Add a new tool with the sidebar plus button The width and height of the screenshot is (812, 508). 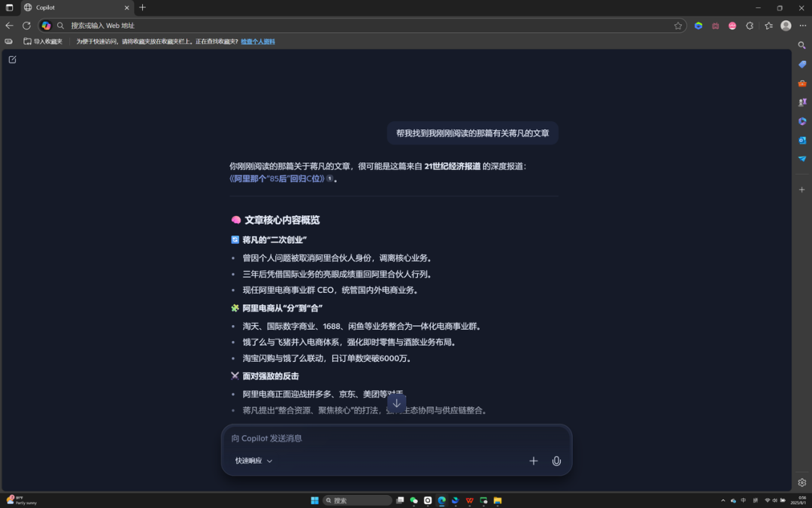(x=801, y=190)
